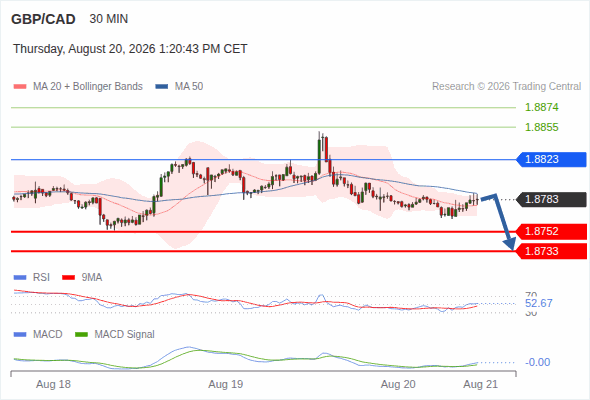Click the 9MA red legend marker
The image size is (590, 400).
68,278
